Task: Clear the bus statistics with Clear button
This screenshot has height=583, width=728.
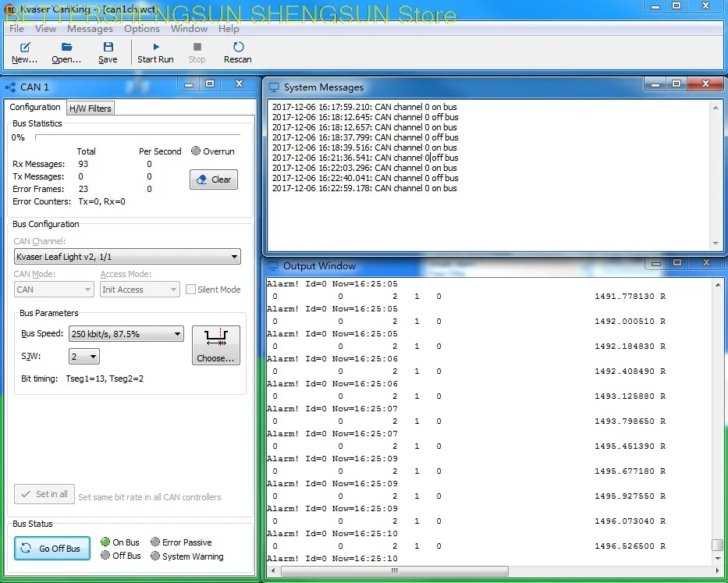Action: pyautogui.click(x=214, y=180)
